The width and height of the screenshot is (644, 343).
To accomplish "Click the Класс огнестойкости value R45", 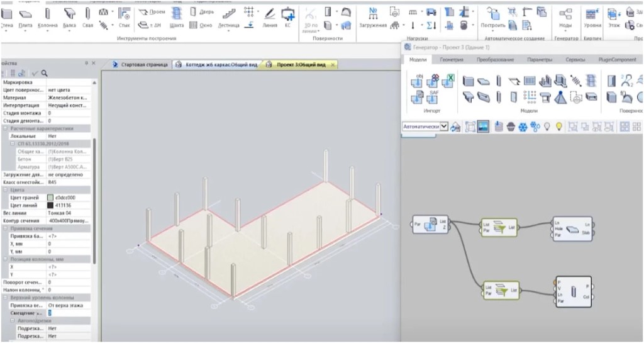I will pyautogui.click(x=68, y=183).
